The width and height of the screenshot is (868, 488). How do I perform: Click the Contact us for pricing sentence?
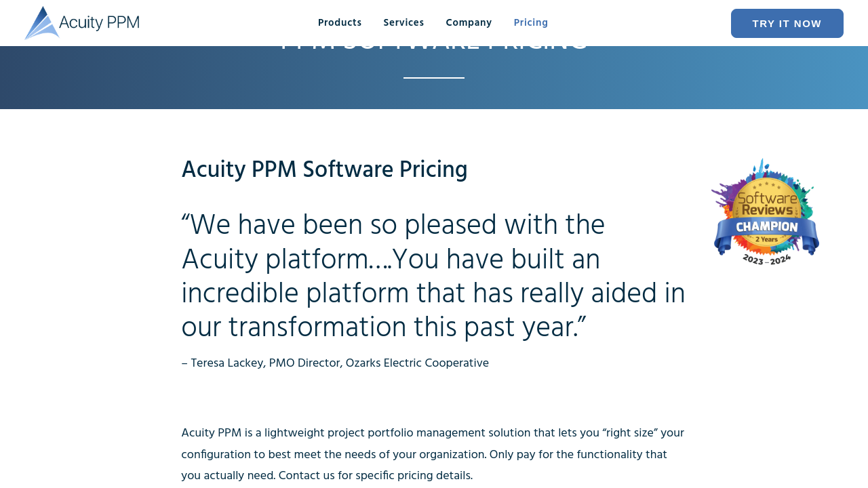click(375, 476)
